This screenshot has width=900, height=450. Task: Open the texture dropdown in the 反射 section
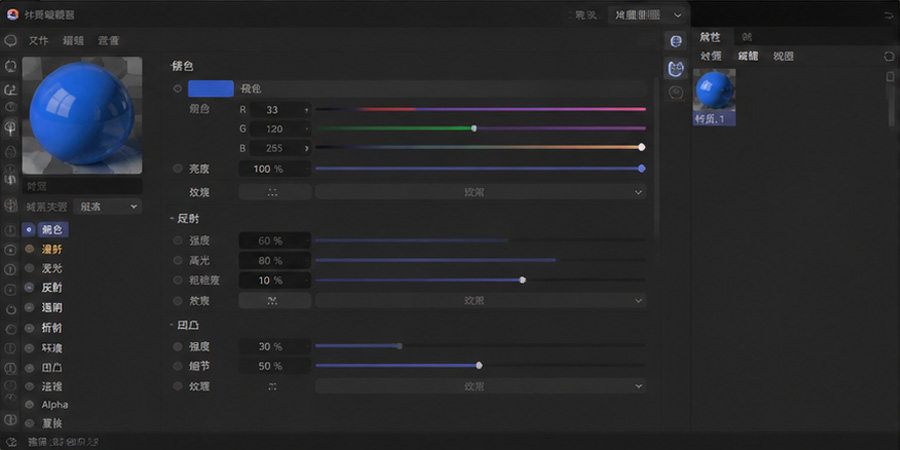coord(480,300)
